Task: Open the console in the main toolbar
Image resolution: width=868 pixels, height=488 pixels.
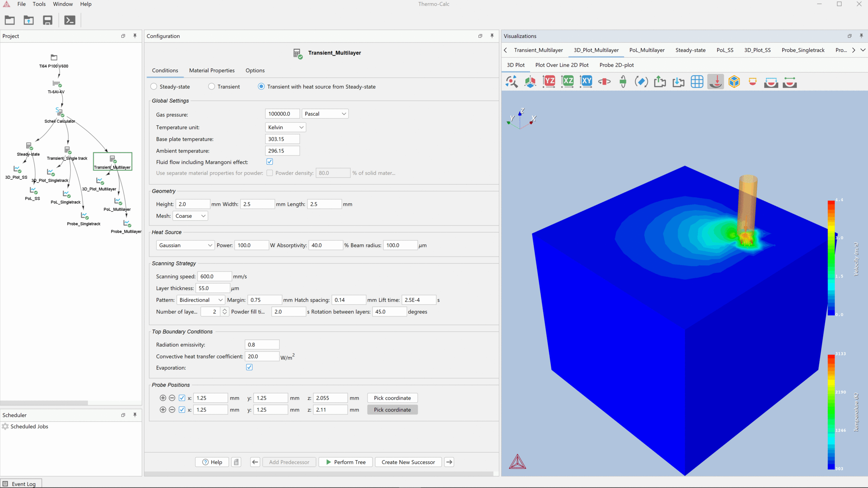Action: pyautogui.click(x=70, y=20)
